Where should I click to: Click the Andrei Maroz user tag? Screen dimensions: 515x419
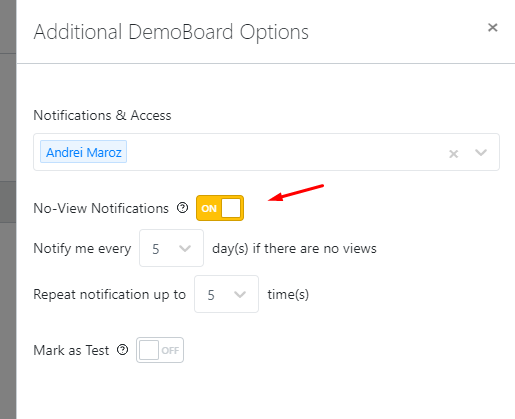[83, 152]
